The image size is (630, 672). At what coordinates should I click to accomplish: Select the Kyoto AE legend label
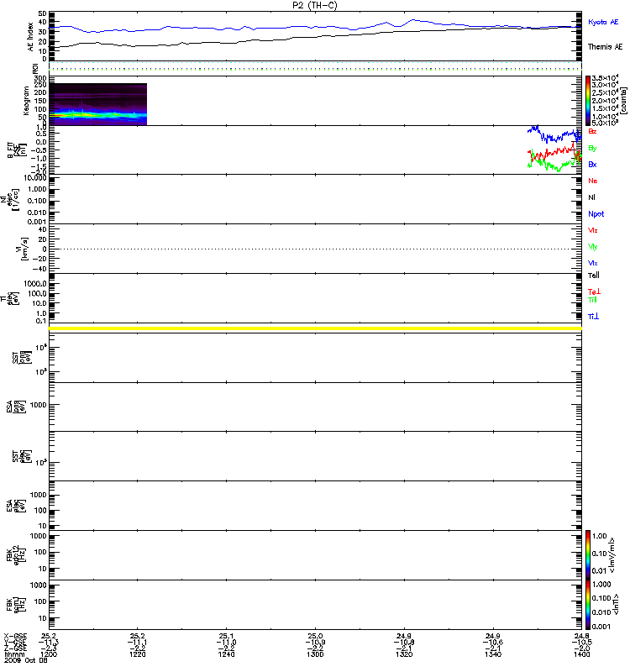click(x=603, y=22)
